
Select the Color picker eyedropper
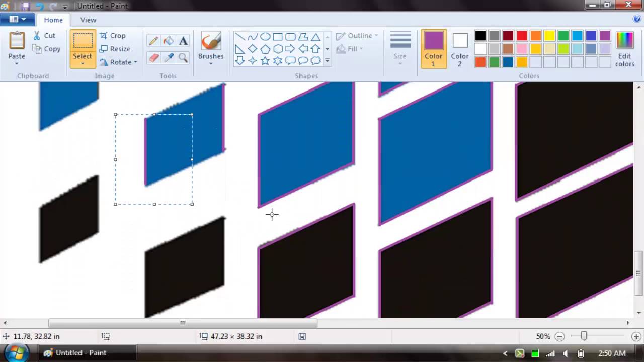pos(169,57)
